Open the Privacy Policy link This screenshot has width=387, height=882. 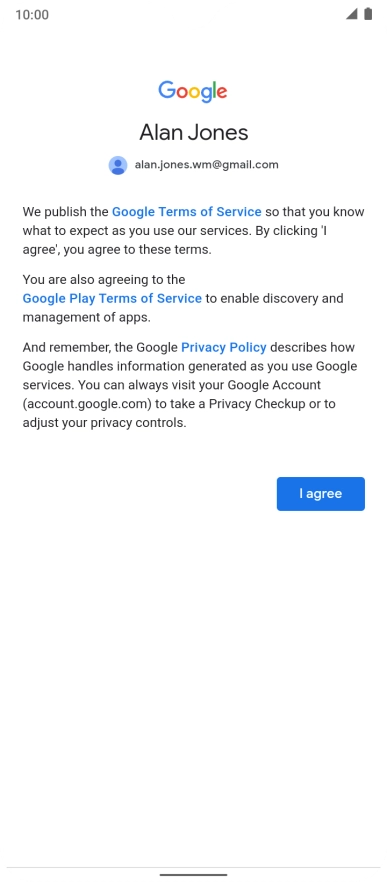(224, 348)
